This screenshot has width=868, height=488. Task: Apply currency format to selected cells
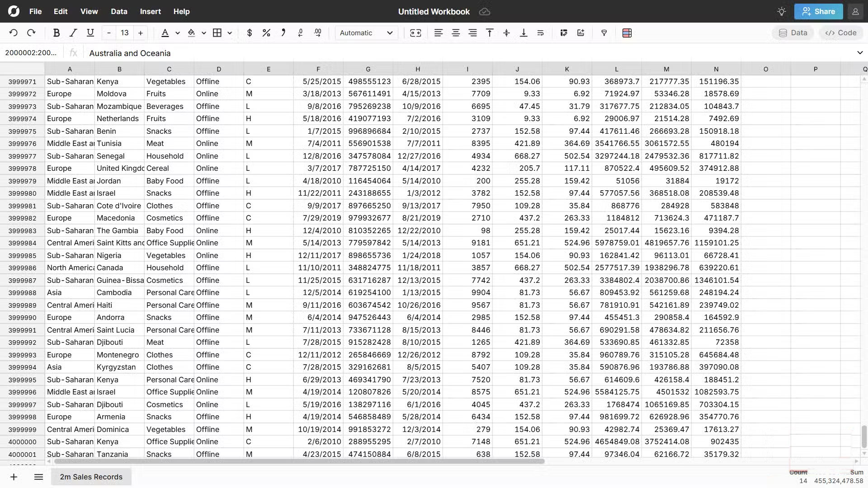[x=249, y=33]
